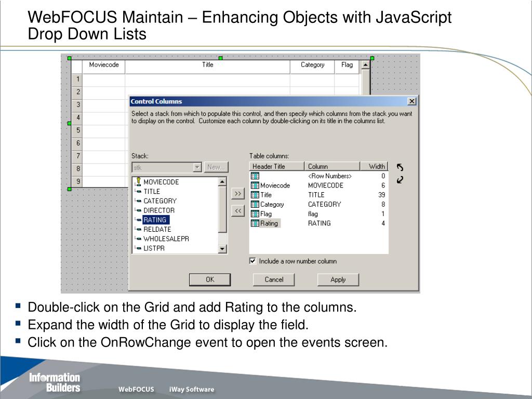Click the Information Builders logo
This screenshot has height=399, width=532.
click(x=55, y=382)
